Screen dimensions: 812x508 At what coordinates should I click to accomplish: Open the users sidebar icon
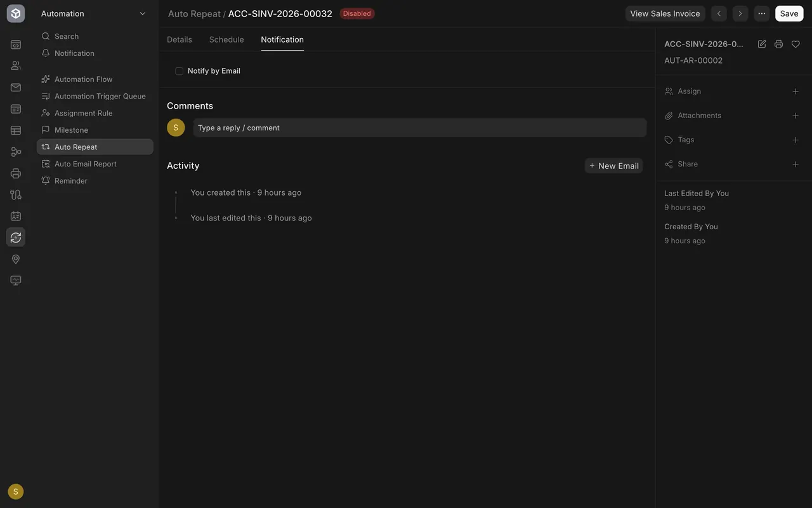click(16, 65)
